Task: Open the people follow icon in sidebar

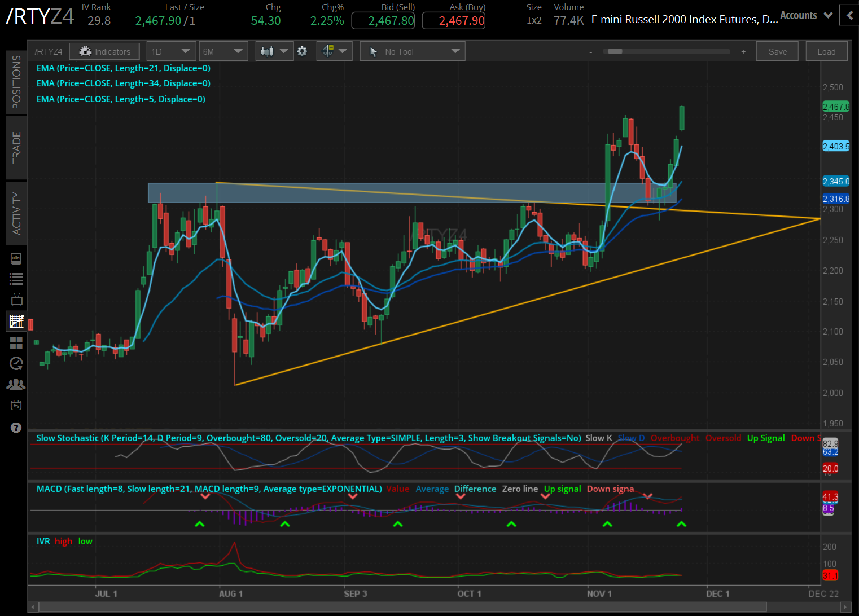Action: point(16,385)
